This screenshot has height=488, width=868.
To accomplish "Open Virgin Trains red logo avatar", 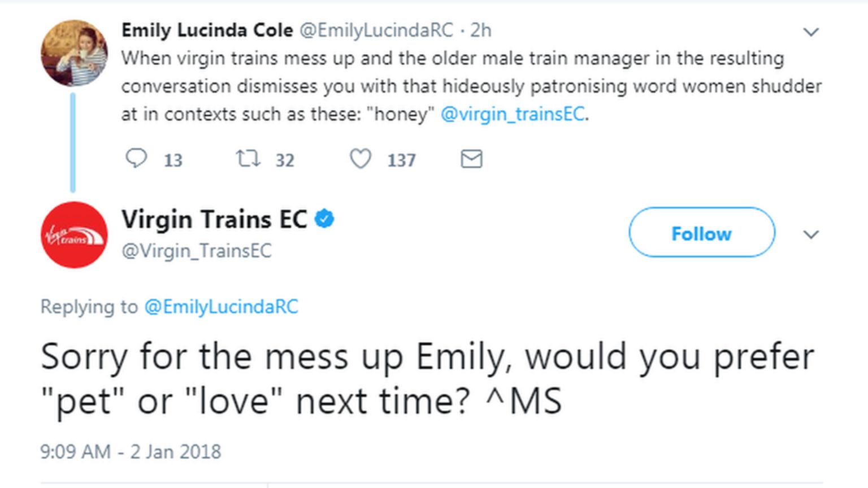I will [74, 234].
